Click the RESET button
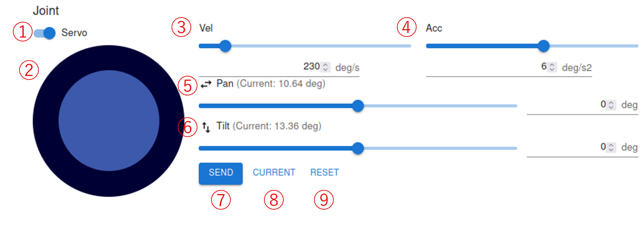This screenshot has width=644, height=226. coord(324,173)
